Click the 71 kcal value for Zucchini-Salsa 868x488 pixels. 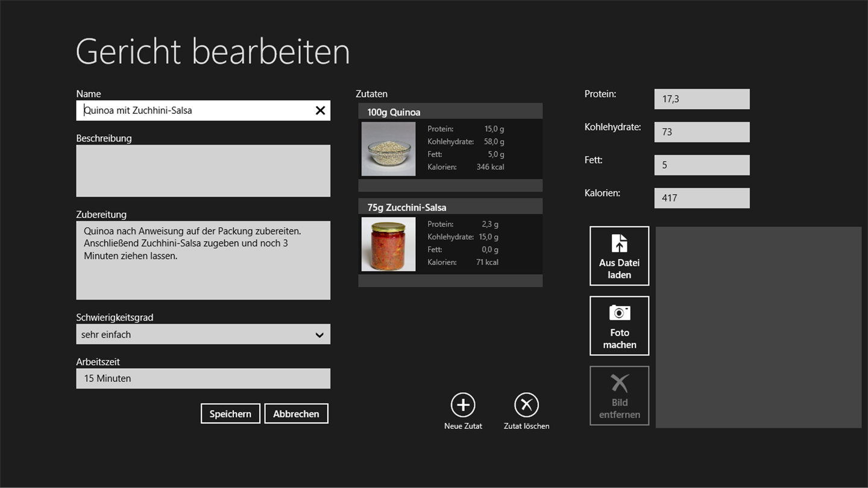pyautogui.click(x=487, y=262)
